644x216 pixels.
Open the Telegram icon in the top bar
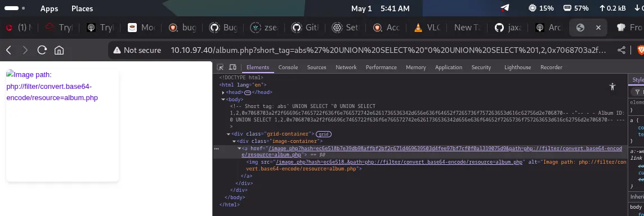(x=505, y=8)
